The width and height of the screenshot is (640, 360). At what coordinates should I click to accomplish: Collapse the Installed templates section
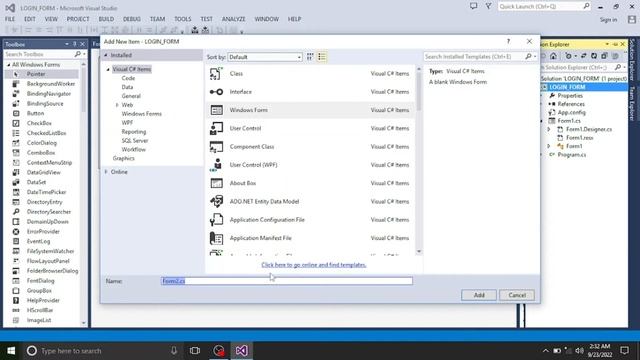(106, 55)
